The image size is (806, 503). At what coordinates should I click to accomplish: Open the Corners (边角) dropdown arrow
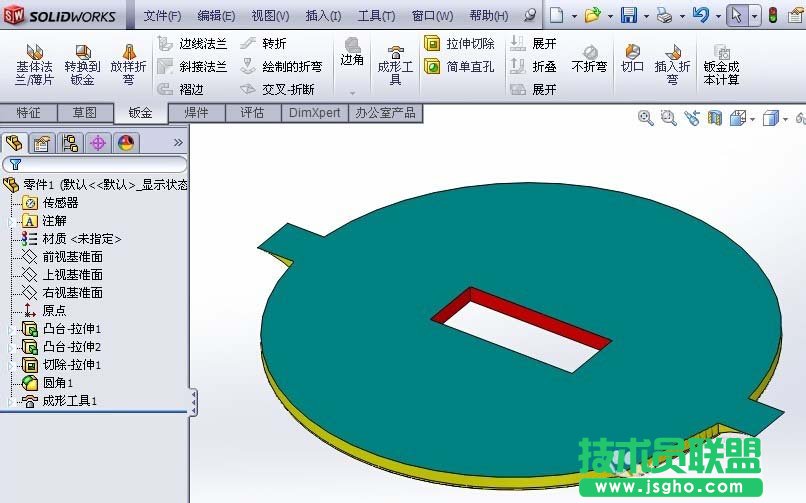pos(353,93)
